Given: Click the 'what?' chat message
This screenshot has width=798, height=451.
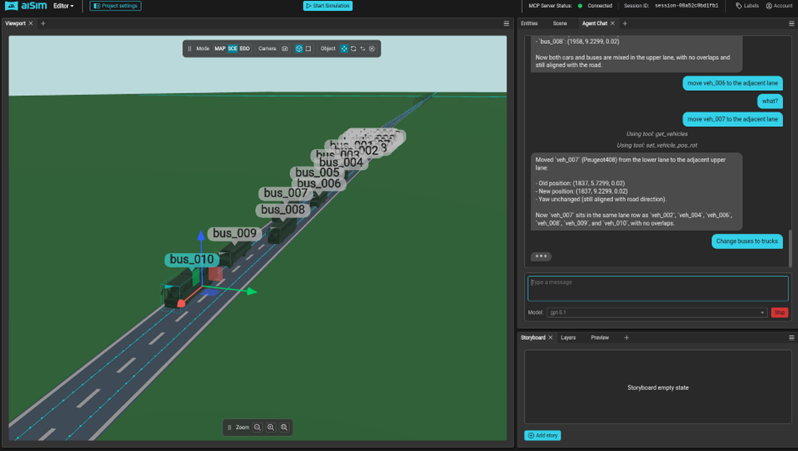Looking at the screenshot, I should (770, 101).
